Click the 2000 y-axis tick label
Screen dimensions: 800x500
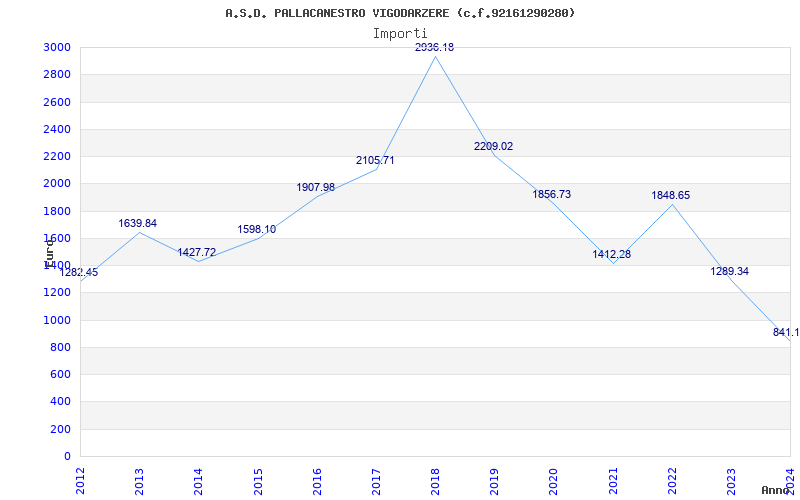57,184
